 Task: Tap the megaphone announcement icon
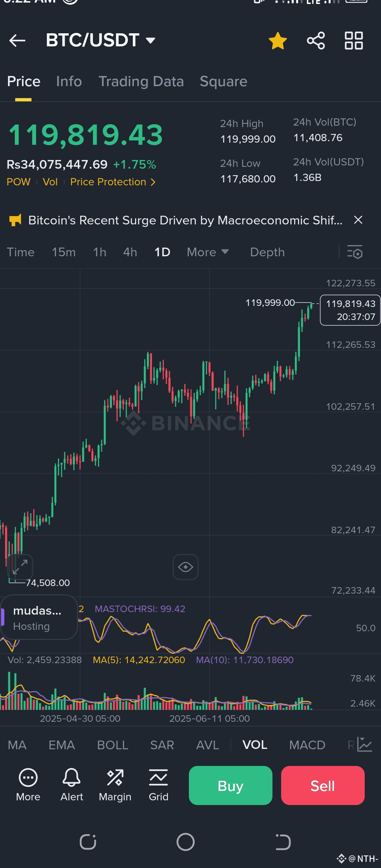click(15, 220)
